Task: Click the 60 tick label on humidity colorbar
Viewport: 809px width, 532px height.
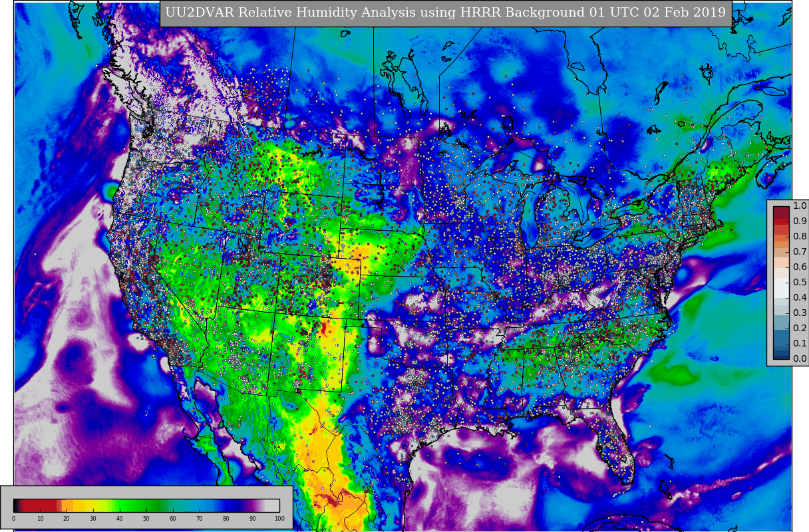Action: (x=173, y=519)
